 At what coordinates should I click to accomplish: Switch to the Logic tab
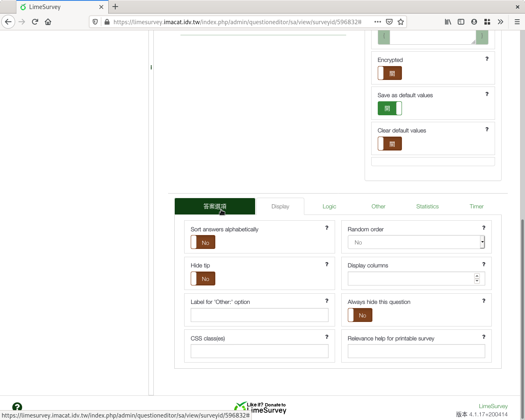click(329, 206)
